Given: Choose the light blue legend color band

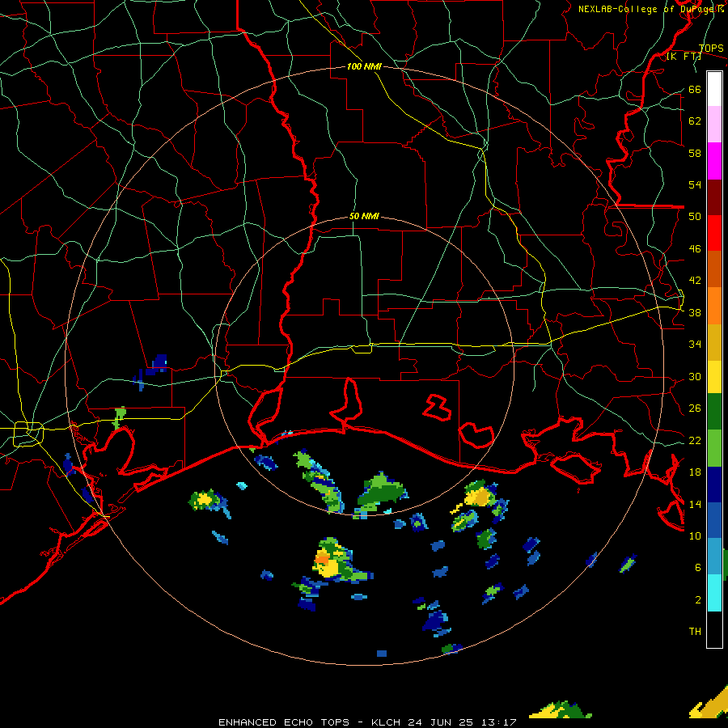Looking at the screenshot, I should [x=714, y=557].
